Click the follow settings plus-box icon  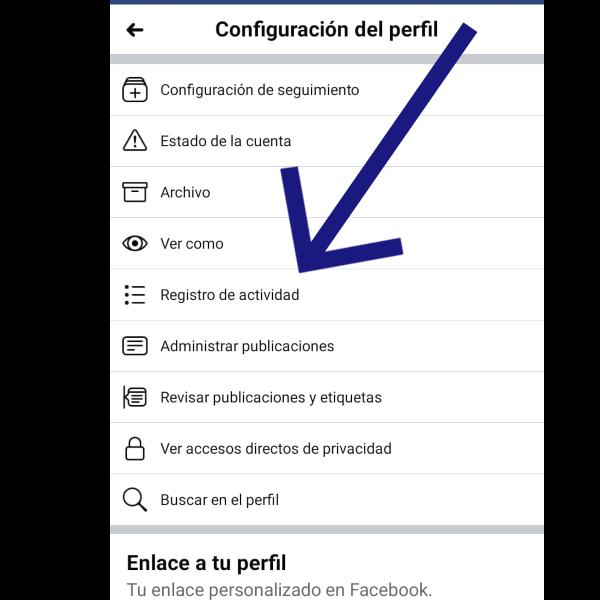pyautogui.click(x=135, y=90)
